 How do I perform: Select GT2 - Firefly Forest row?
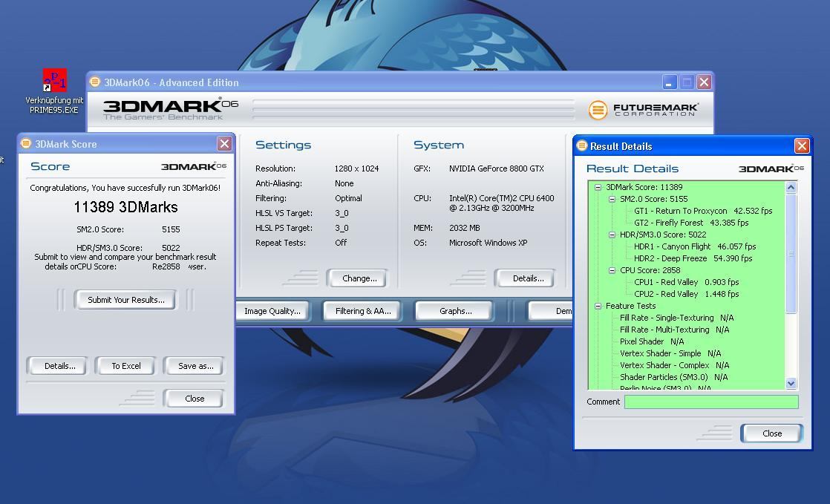[x=691, y=223]
